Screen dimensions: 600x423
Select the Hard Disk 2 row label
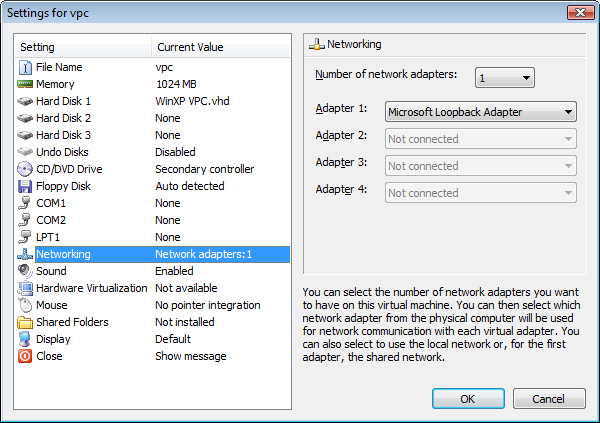pyautogui.click(x=63, y=118)
